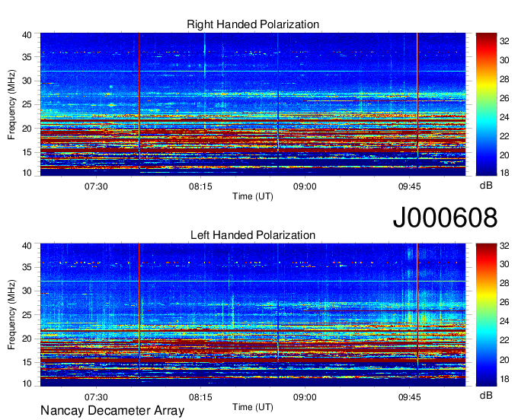The height and width of the screenshot is (420, 518).
Task: Click the 30 MHz tick on Left Handed plot
Action: point(27,291)
